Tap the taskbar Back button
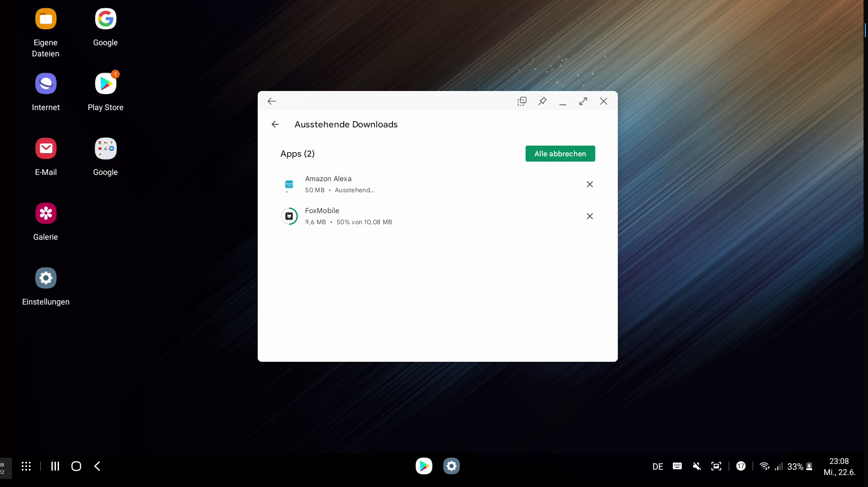The width and height of the screenshot is (868, 487). point(97,466)
